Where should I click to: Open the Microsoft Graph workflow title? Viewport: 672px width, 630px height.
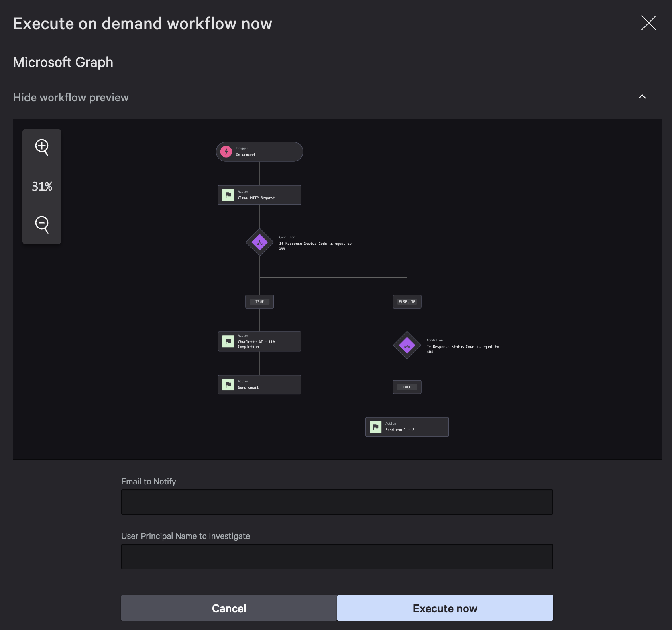coord(63,62)
